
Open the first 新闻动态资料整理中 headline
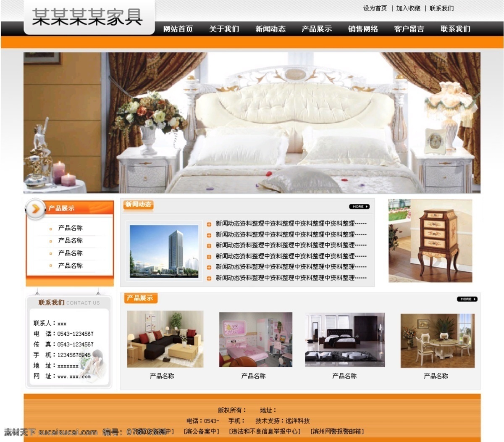click(291, 224)
